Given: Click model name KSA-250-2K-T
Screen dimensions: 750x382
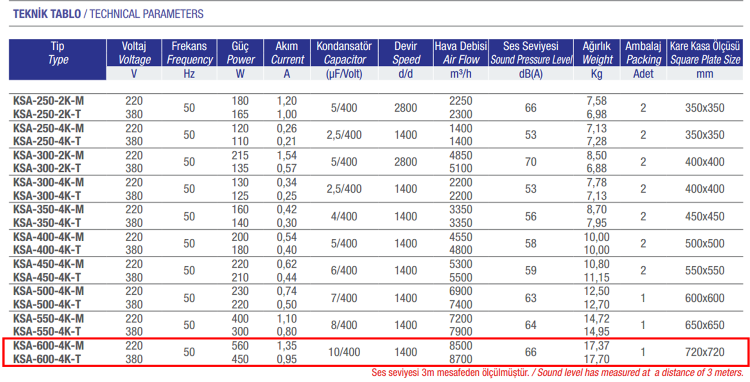Looking at the screenshot, I should [47, 114].
